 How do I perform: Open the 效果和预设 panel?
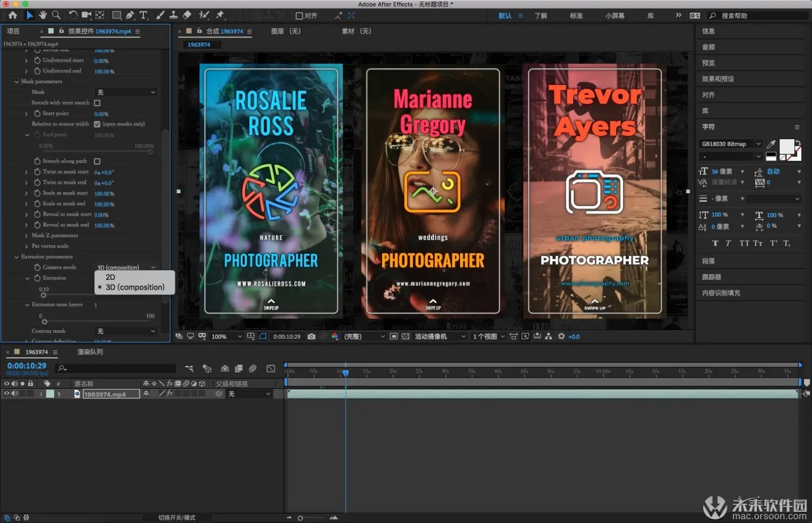(718, 79)
